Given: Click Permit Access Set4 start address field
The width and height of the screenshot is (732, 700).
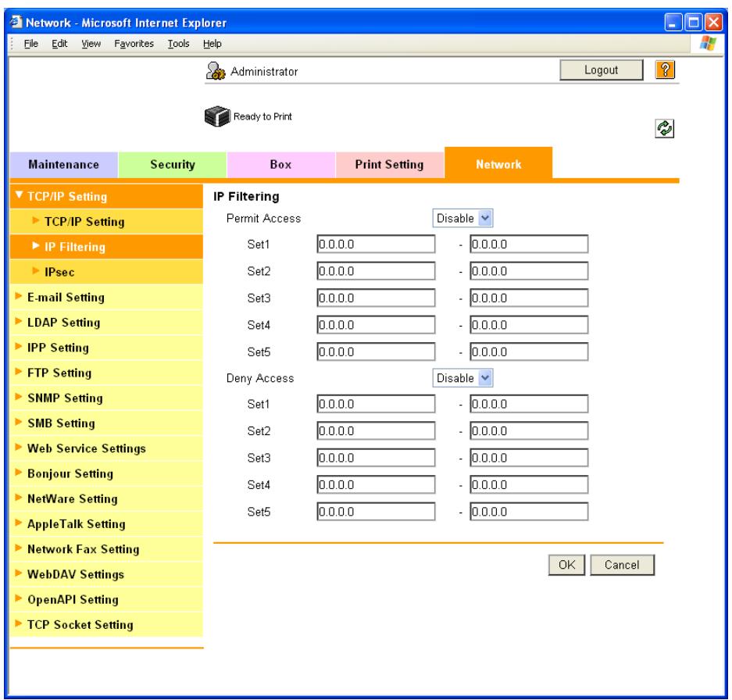Looking at the screenshot, I should pyautogui.click(x=376, y=325).
